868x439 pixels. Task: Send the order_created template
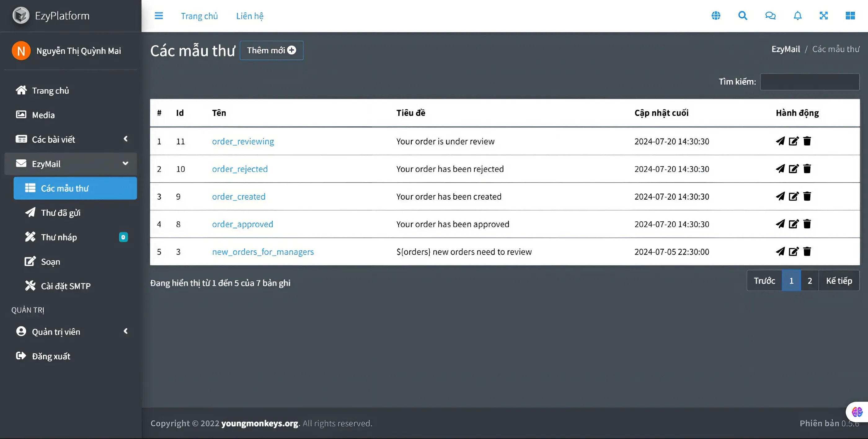tap(780, 196)
